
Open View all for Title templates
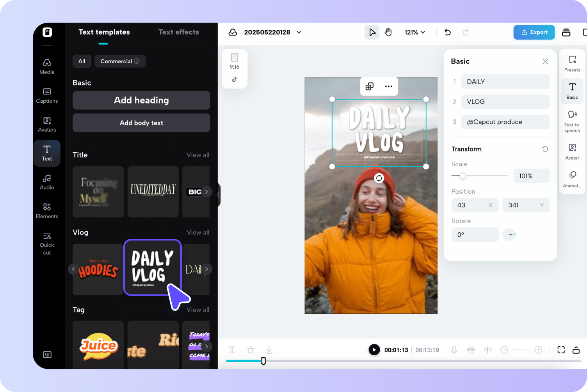tap(198, 155)
